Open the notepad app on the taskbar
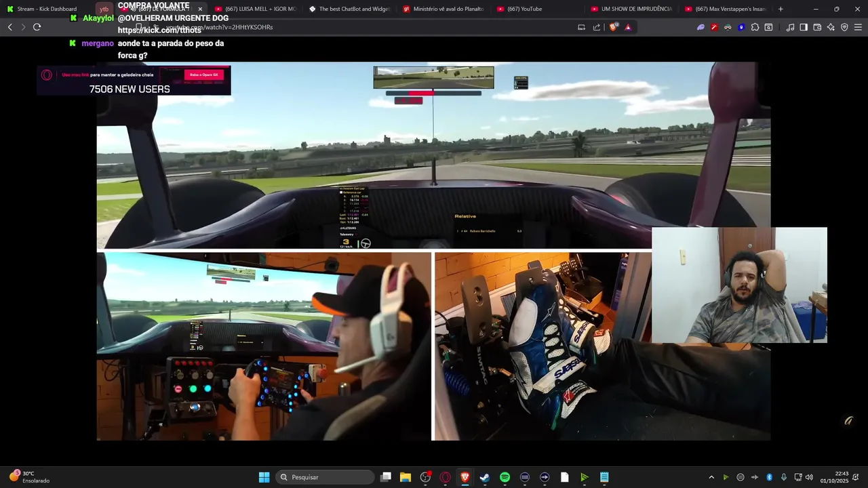The image size is (868, 488). 604,477
